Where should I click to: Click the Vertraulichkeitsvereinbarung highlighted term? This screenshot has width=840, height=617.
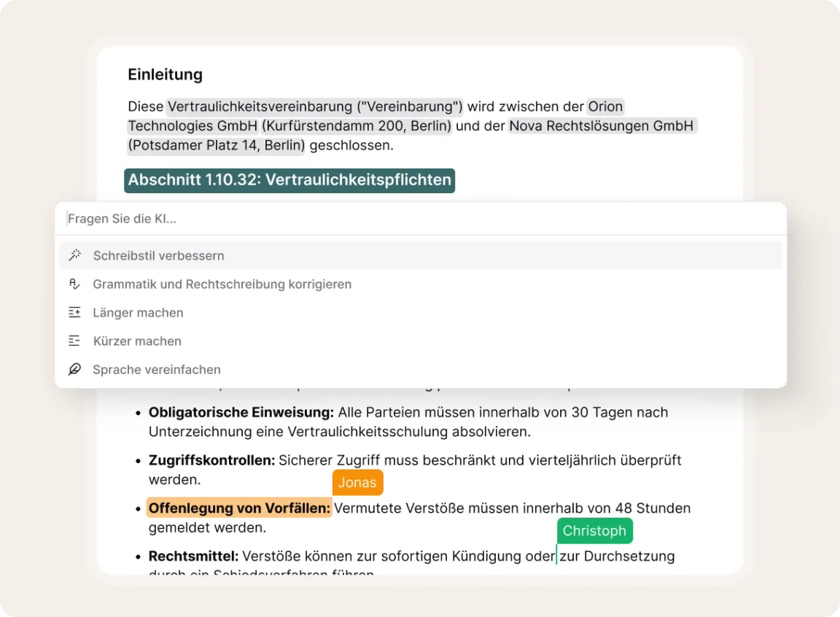314,106
